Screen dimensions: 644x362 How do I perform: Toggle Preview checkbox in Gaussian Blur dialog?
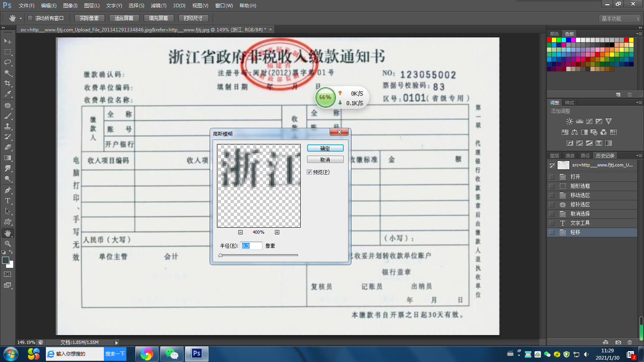pyautogui.click(x=310, y=172)
